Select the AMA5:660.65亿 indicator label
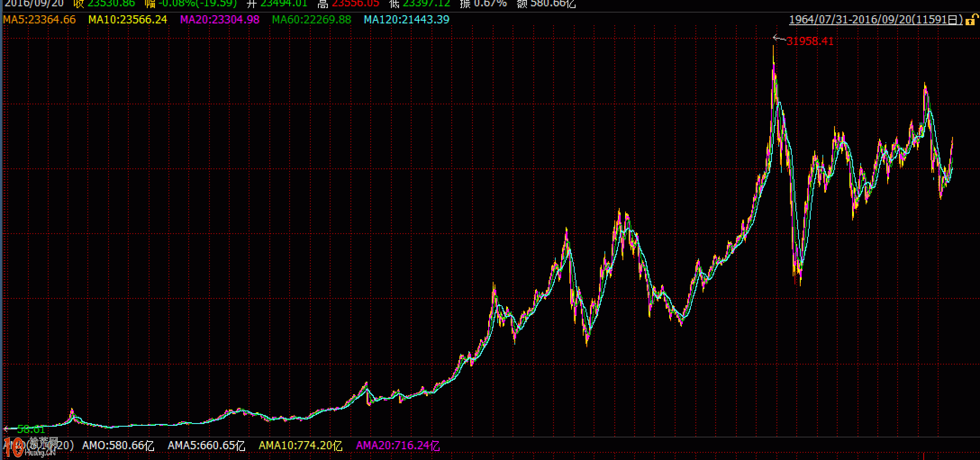The image size is (980, 460). (x=206, y=446)
